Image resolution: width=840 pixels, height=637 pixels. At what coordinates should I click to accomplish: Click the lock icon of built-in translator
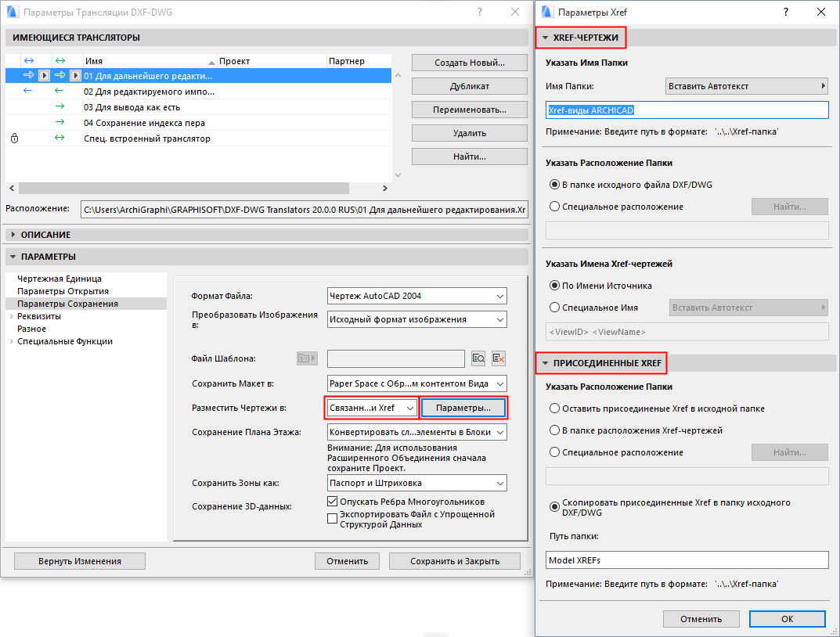(14, 138)
